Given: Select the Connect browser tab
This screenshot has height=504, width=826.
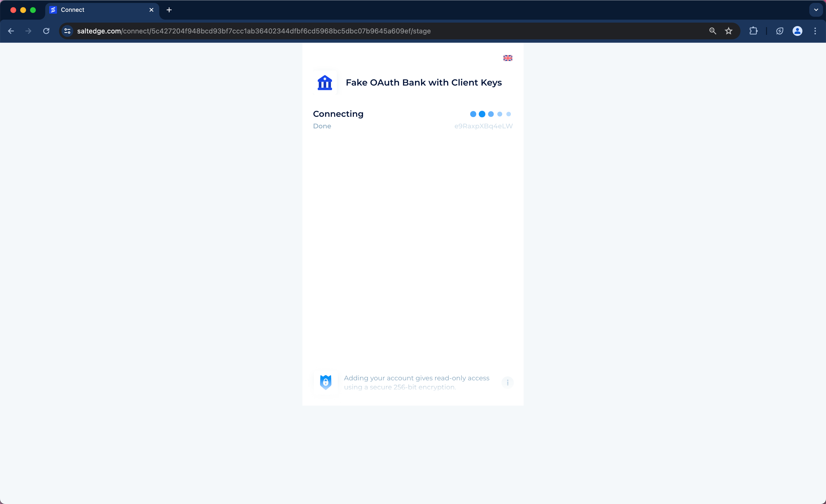Looking at the screenshot, I should coord(102,10).
